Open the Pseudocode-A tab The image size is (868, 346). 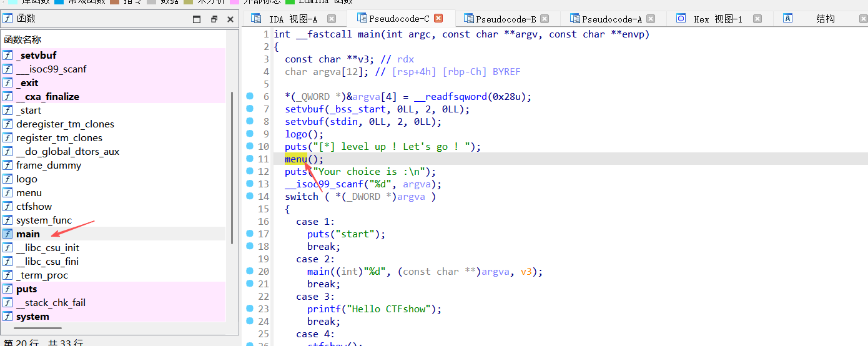pyautogui.click(x=611, y=19)
